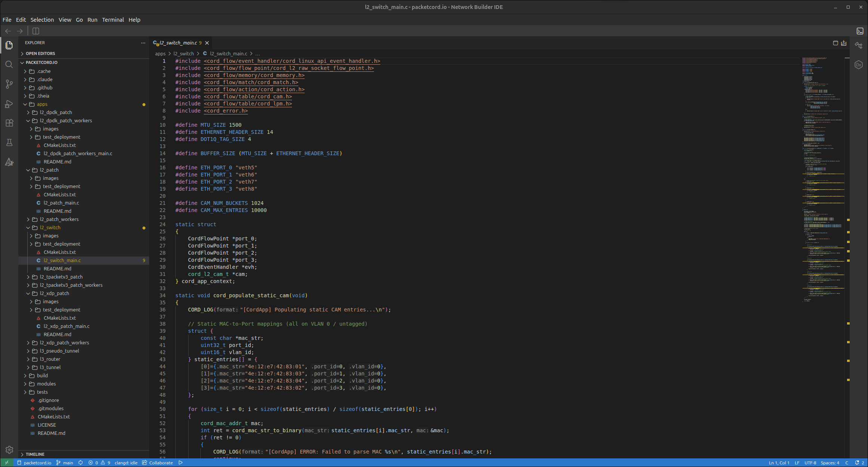The height and width of the screenshot is (467, 868).
Task: Go back with the left arrow
Action: pyautogui.click(x=8, y=31)
